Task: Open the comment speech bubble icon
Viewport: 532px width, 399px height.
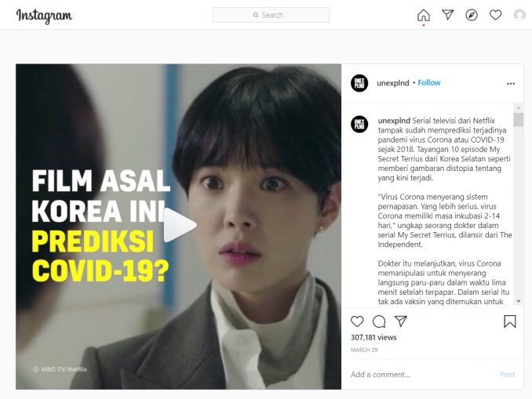Action: pyautogui.click(x=379, y=321)
